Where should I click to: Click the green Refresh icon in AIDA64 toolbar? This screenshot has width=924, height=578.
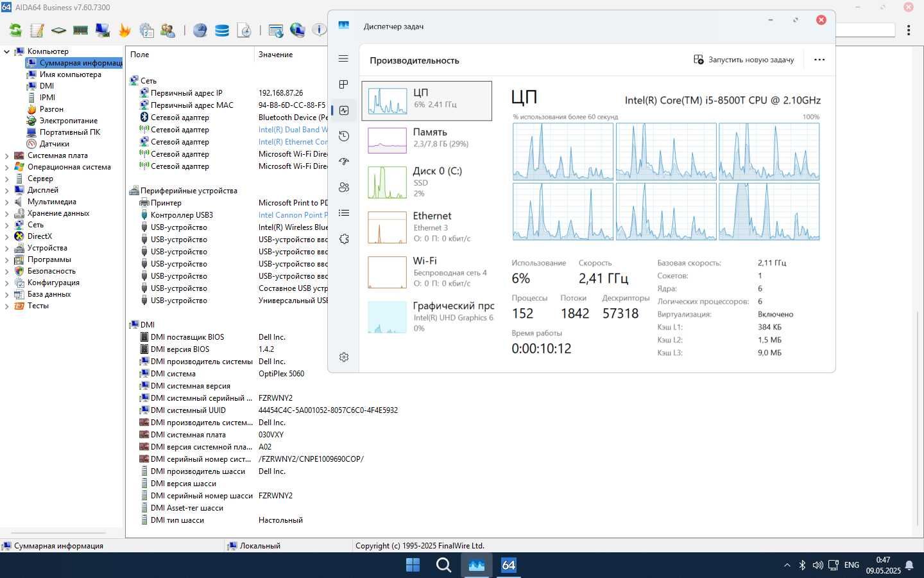click(x=15, y=30)
